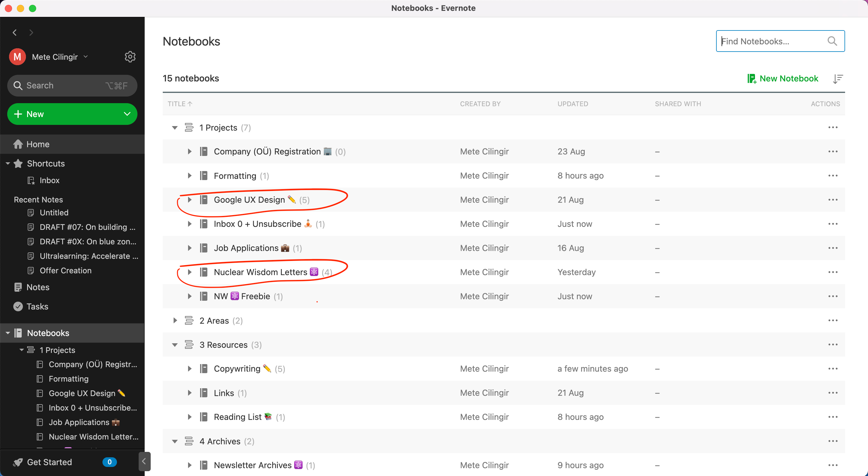Screen dimensions: 868x476
Task: Sort by the TITLE column header
Action: click(180, 104)
